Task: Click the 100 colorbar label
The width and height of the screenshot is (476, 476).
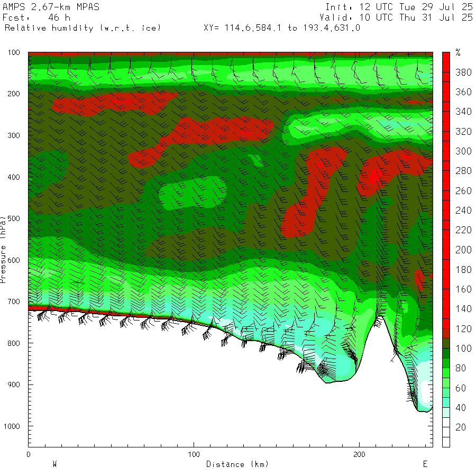Action: (463, 349)
